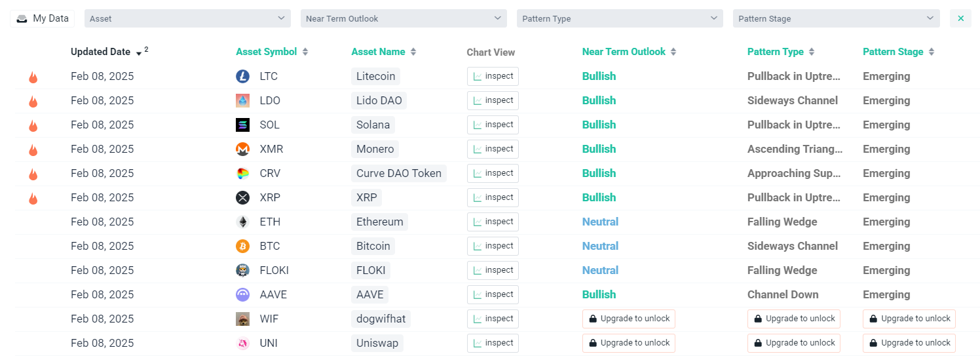Open the My Data tab
980x356 pixels.
click(x=43, y=18)
